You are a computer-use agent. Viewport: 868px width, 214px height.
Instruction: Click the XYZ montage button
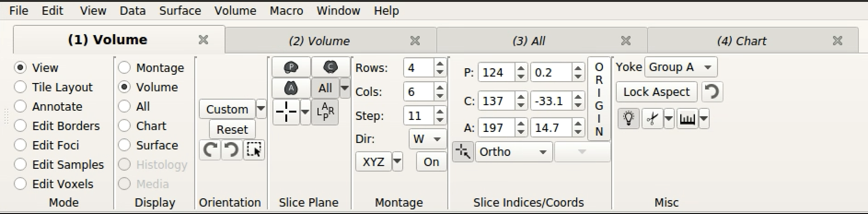(373, 162)
